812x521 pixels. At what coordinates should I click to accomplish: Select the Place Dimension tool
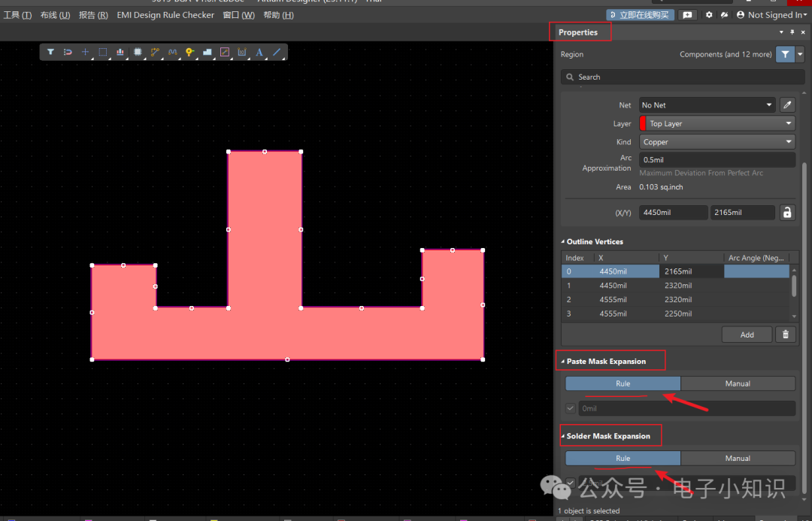(242, 52)
